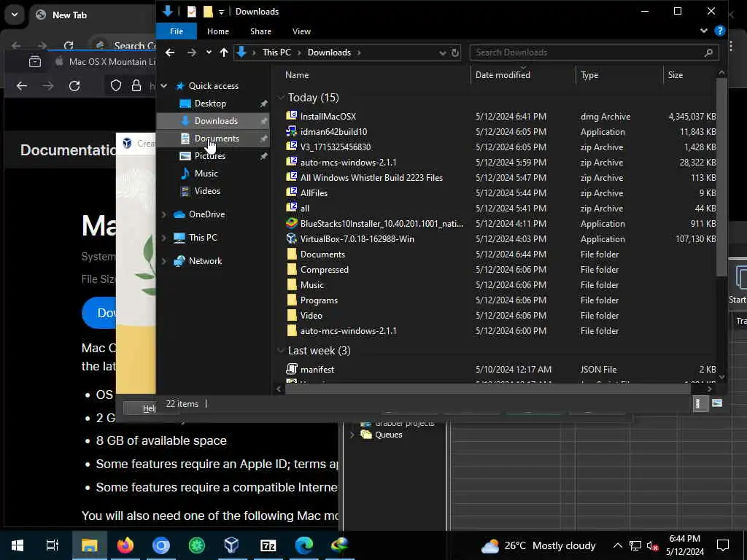Image resolution: width=747 pixels, height=560 pixels.
Task: Open VirtualBox from taskbar
Action: point(231,545)
